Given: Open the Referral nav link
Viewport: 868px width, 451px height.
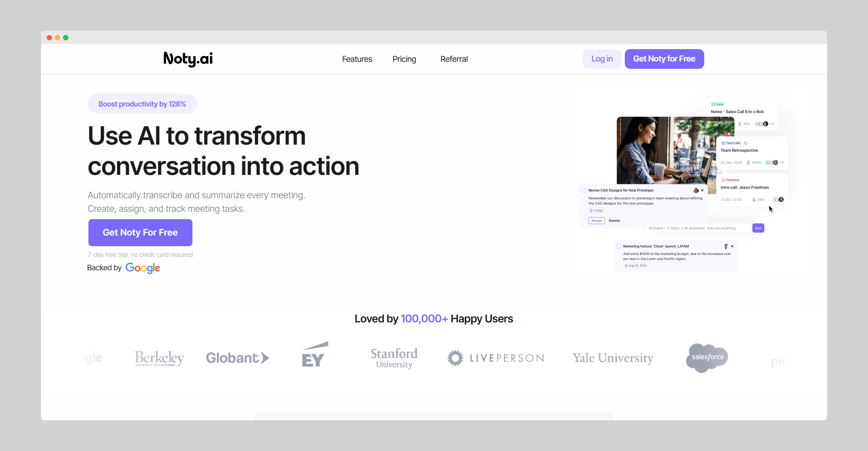Looking at the screenshot, I should tap(454, 59).
